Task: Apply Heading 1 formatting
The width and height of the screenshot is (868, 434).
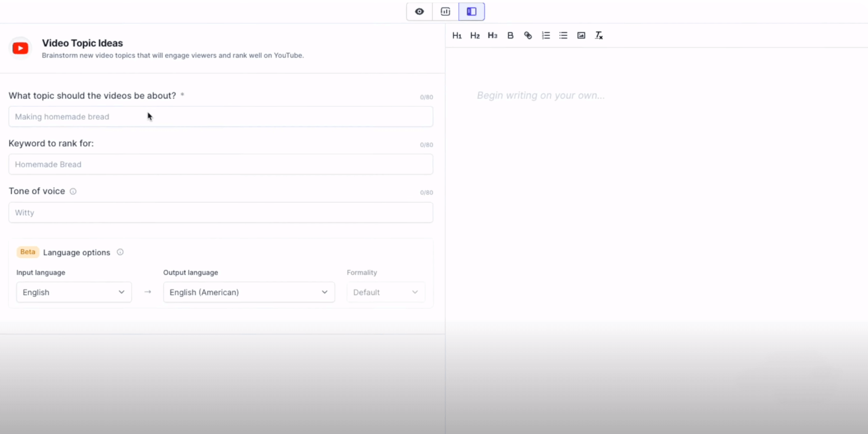Action: point(457,36)
